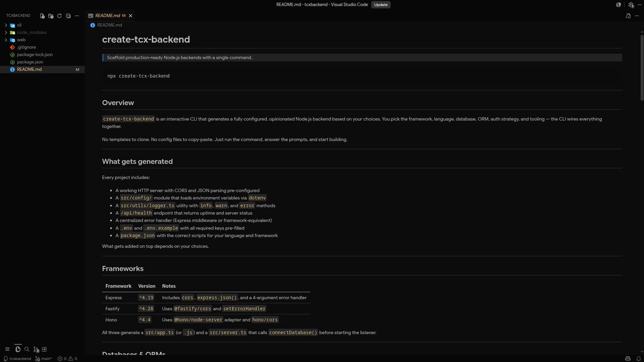This screenshot has width=644, height=362.
Task: Click the 'Overview' heading
Action: pyautogui.click(x=118, y=102)
